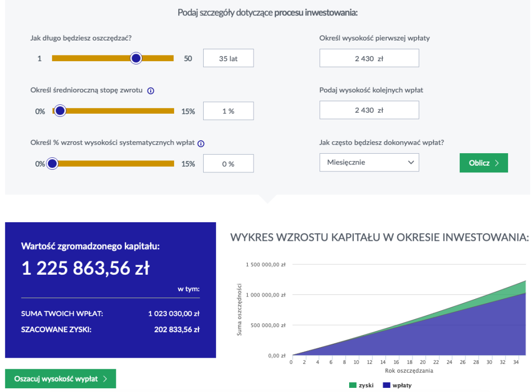Click the systematic payment growth slider handle
The height and width of the screenshot is (392, 532).
pyautogui.click(x=52, y=164)
